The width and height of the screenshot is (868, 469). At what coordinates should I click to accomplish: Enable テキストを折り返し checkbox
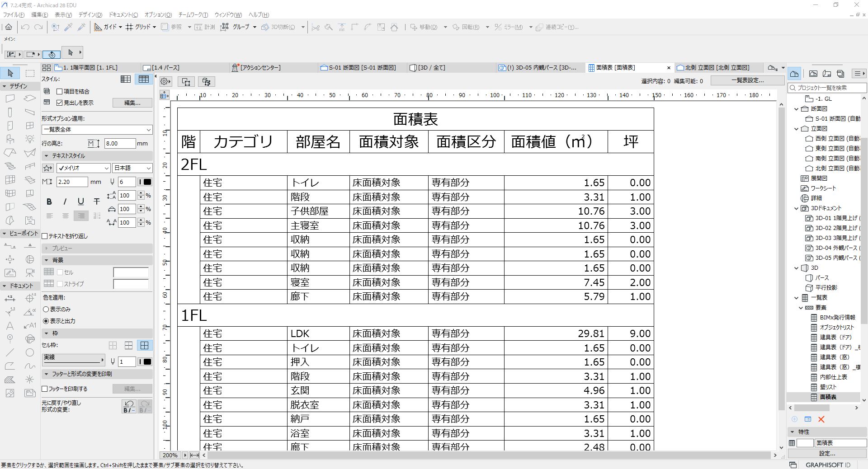tap(45, 236)
